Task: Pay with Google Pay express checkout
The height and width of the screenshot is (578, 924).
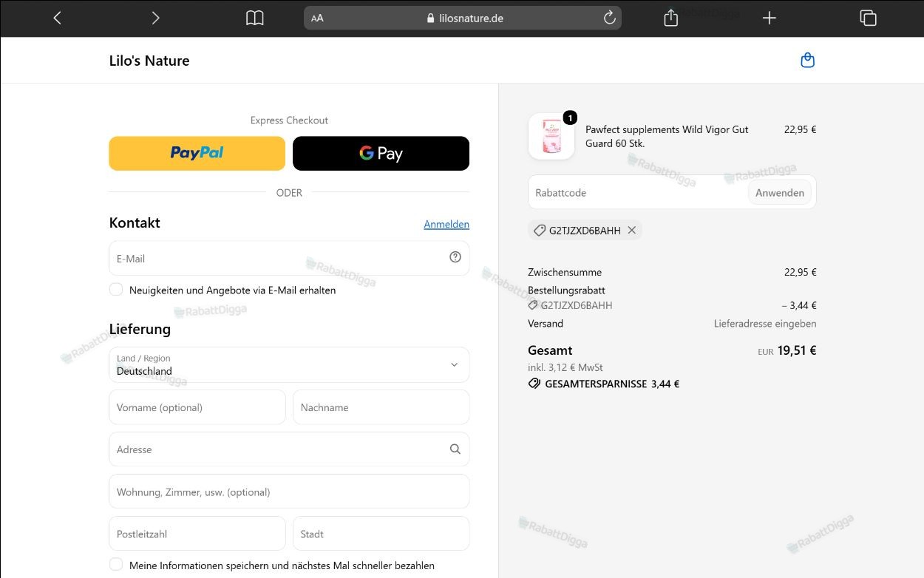Action: pos(381,153)
